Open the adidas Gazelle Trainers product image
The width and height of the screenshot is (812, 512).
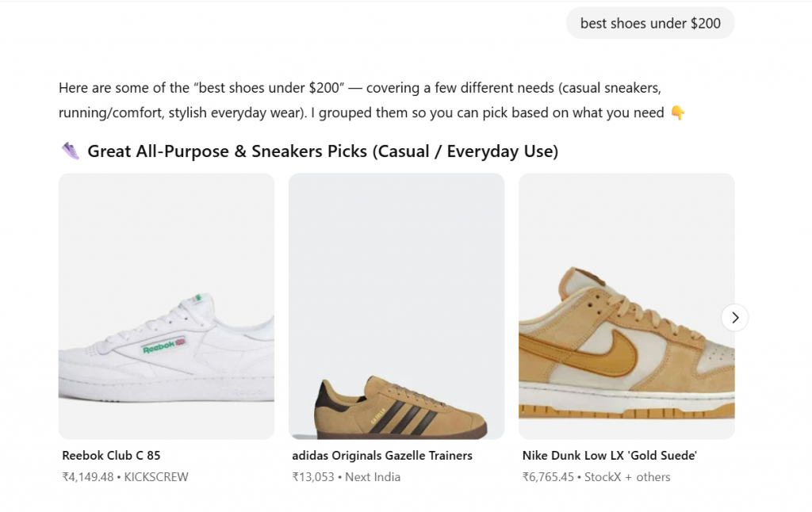point(396,306)
